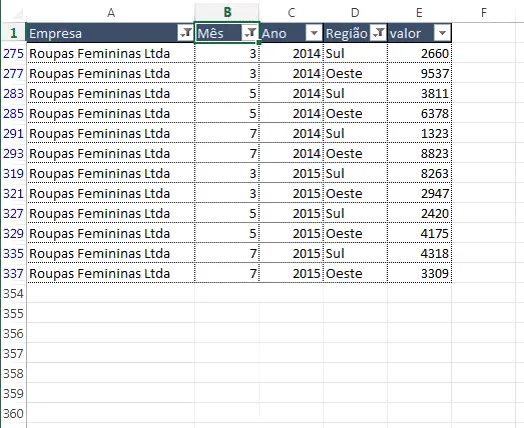524x428 pixels.
Task: Select column E header
Action: coord(419,13)
